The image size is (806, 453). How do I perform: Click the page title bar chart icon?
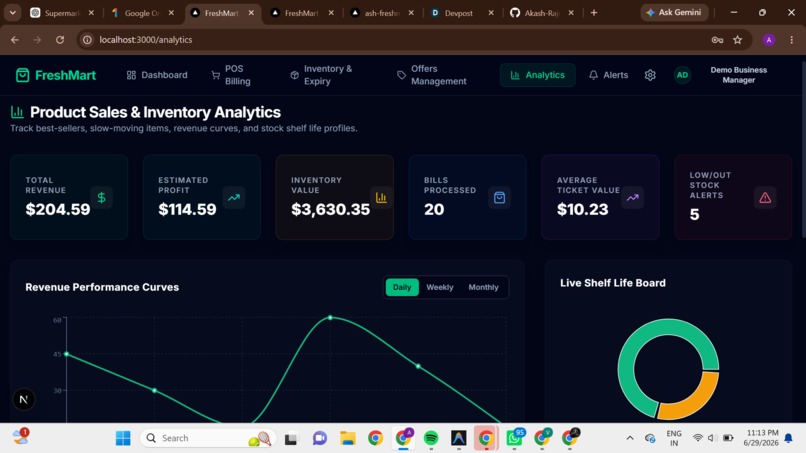pos(17,112)
